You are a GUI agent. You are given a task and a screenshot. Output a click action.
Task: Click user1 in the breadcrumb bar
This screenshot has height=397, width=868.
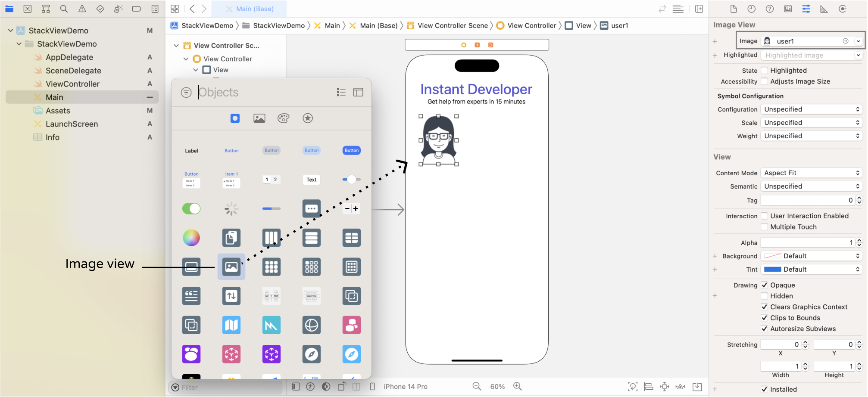(618, 25)
